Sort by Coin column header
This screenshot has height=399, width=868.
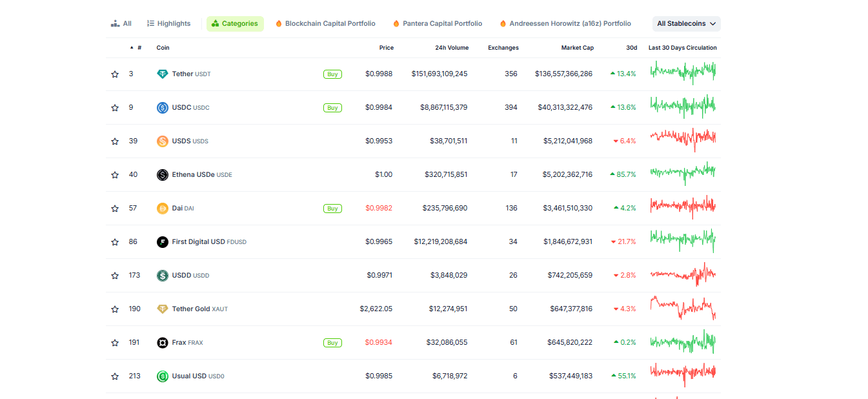click(x=163, y=48)
